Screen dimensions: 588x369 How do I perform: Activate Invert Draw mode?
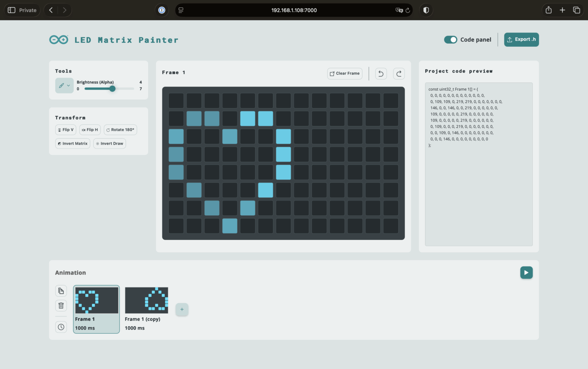coord(109,143)
